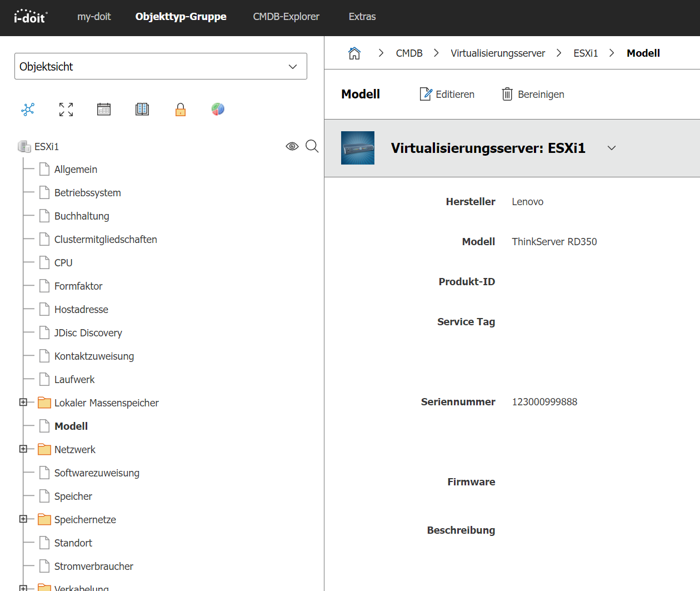
Task: Click the Bereinigen button
Action: [x=533, y=95]
